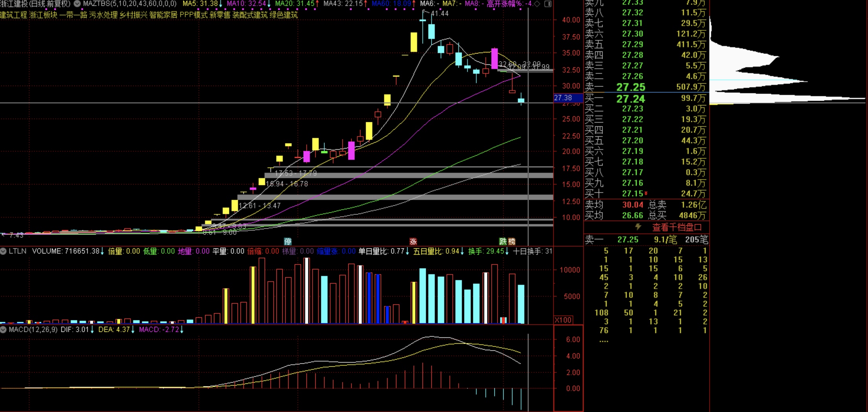Image resolution: width=868 pixels, height=412 pixels.
Task: Select the 一带一路 concept tag
Action: tap(73, 15)
